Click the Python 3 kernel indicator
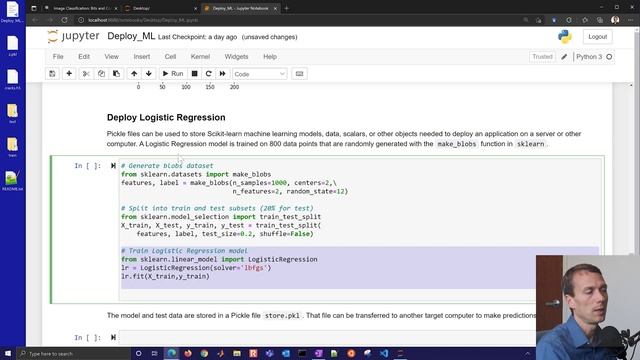Screen dimensions: 640x360 tap(589, 57)
